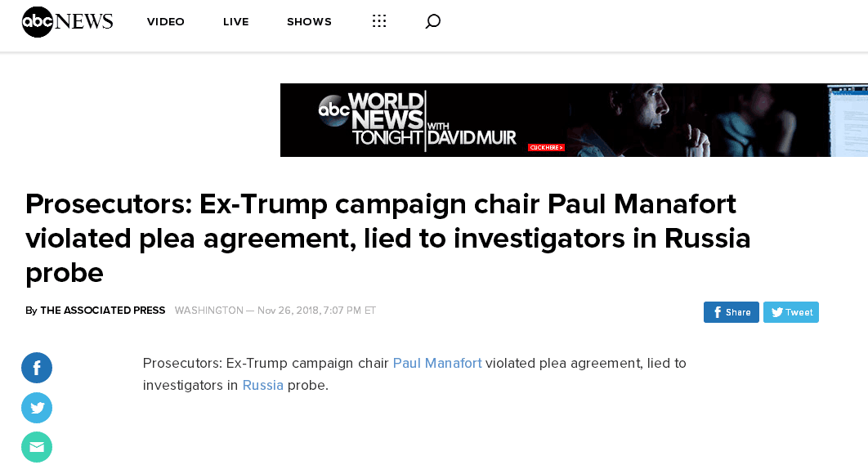Open the grid menu of more sections
Screen dimensions: 868x474
[x=379, y=22]
